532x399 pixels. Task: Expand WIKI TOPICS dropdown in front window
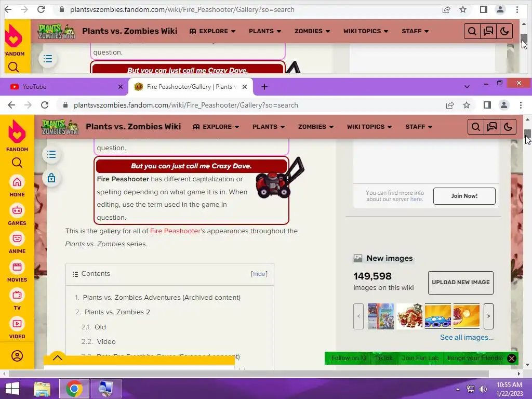pyautogui.click(x=369, y=127)
